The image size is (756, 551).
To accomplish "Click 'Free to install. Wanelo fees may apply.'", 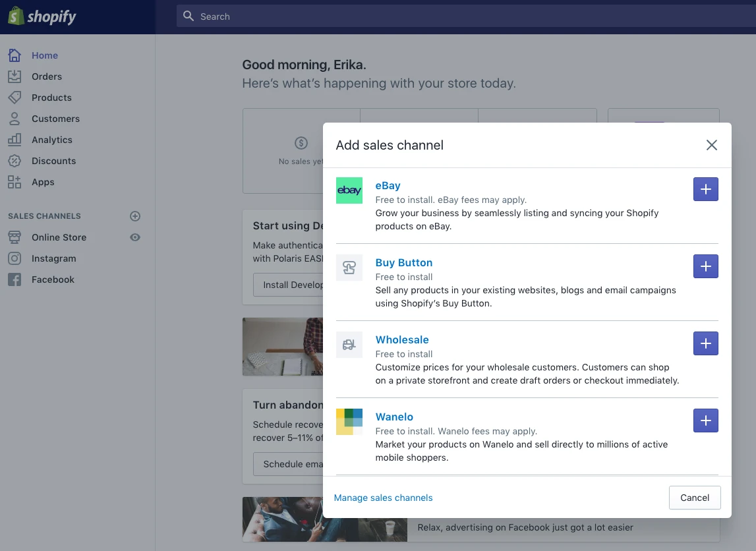I will point(456,431).
